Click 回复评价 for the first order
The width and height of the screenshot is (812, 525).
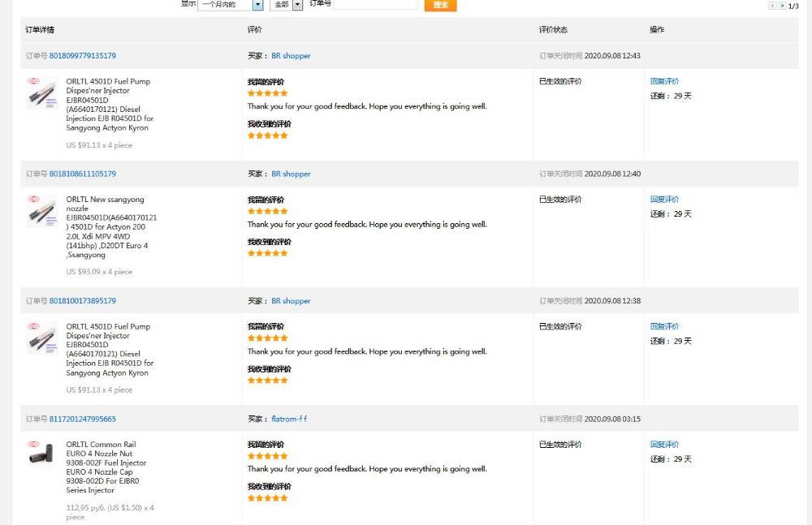(x=664, y=81)
